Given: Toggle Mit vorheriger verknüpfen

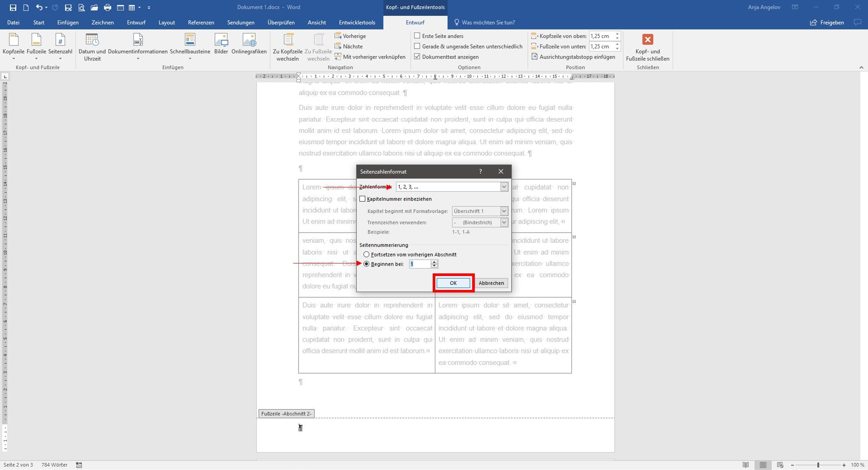Looking at the screenshot, I should click(x=370, y=57).
